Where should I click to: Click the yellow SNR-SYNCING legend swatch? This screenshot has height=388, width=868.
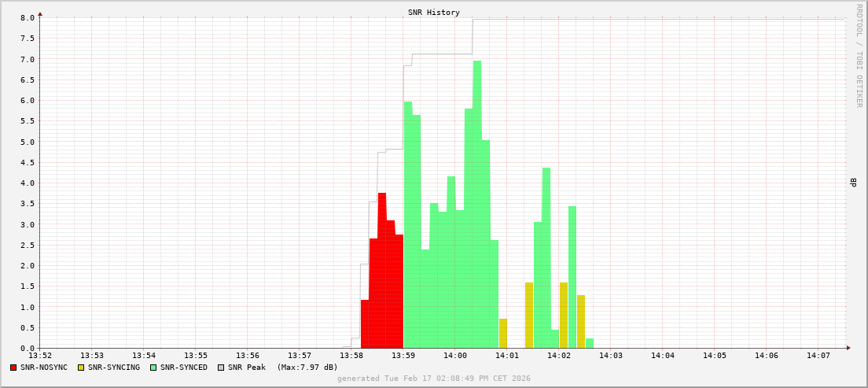click(x=81, y=368)
